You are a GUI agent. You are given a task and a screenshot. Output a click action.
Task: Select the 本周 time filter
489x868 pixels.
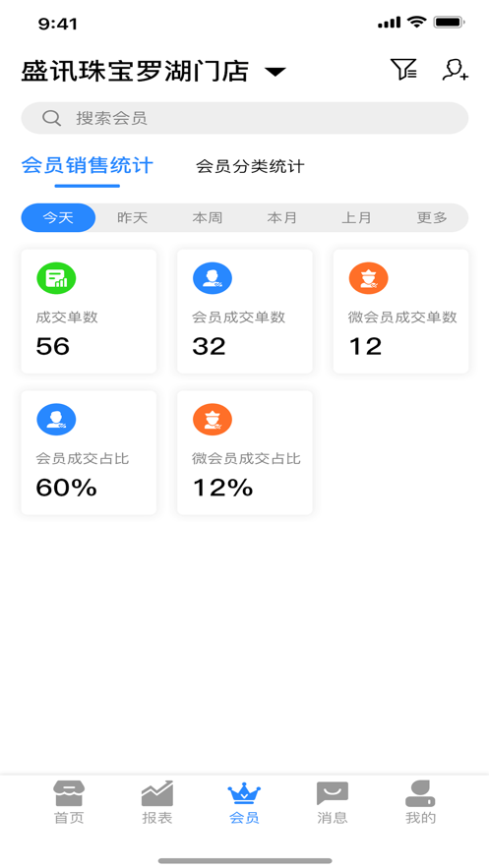pos(208,217)
